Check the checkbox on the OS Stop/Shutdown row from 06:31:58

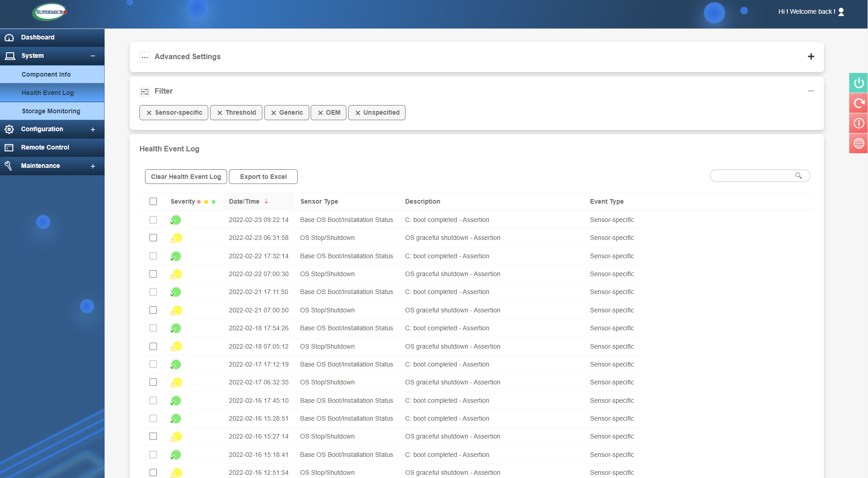coord(153,238)
